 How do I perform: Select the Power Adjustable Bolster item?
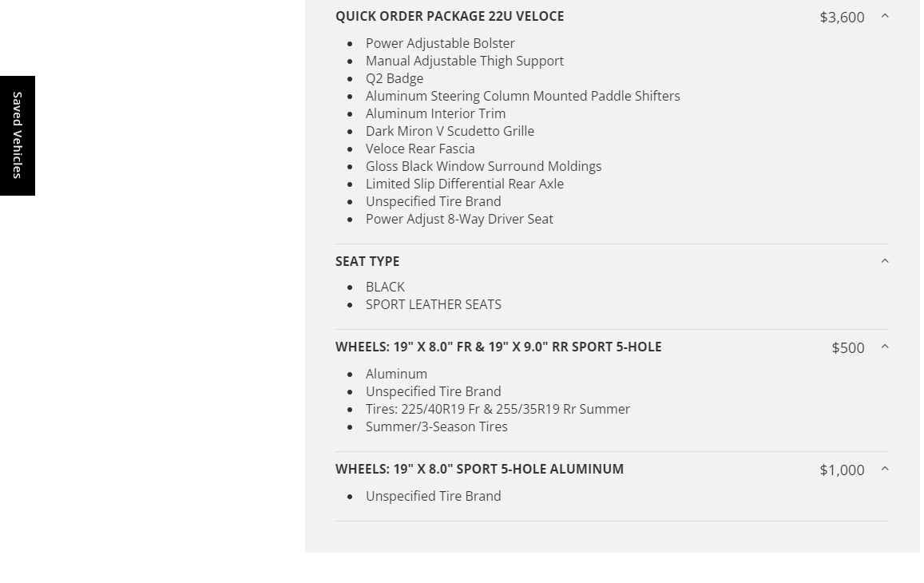[440, 43]
